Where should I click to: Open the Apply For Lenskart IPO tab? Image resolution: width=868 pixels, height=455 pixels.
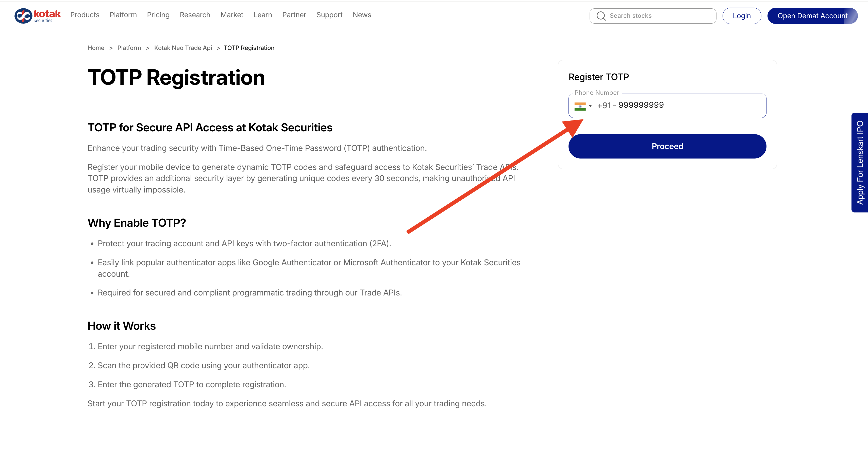(x=860, y=162)
